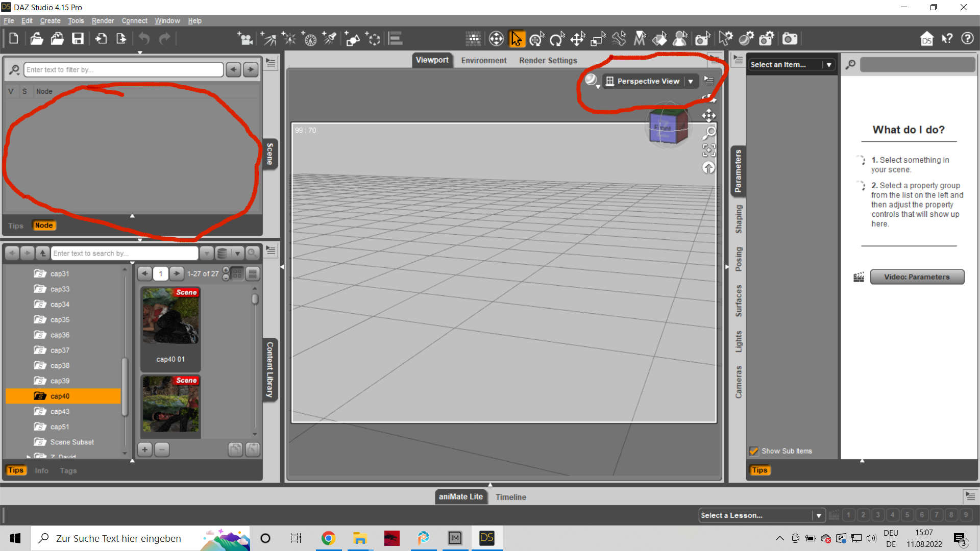Open the Perspective View dropdown

[690, 81]
